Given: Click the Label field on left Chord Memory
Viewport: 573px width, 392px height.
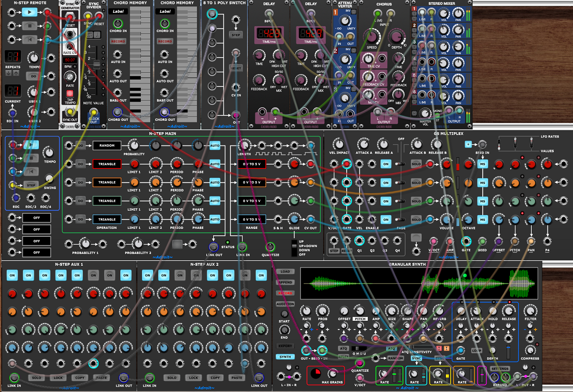Looking at the screenshot, I should (118, 11).
